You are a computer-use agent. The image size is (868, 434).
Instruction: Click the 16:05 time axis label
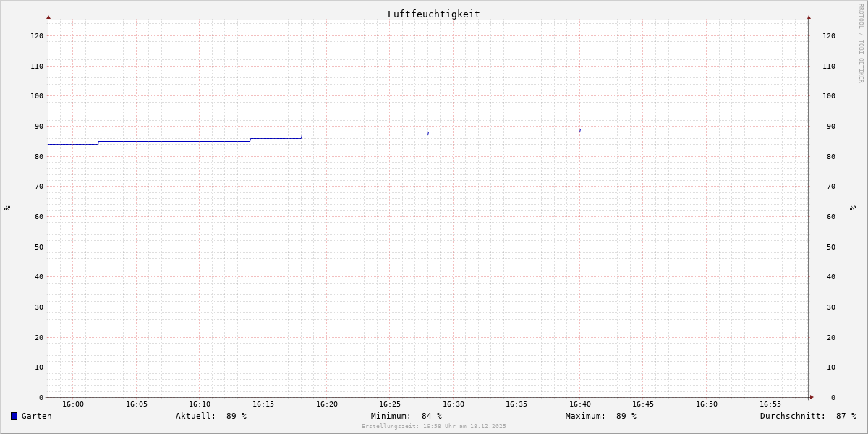137,404
